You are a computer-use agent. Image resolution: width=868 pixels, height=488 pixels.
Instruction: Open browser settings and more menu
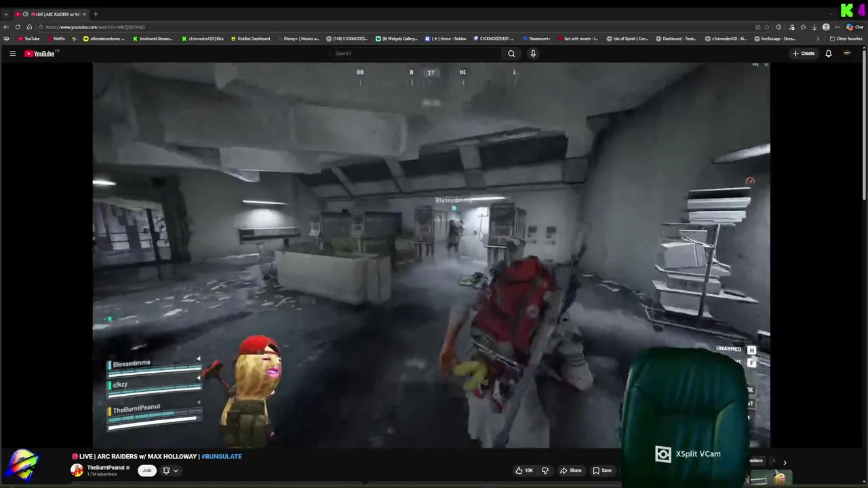click(837, 27)
